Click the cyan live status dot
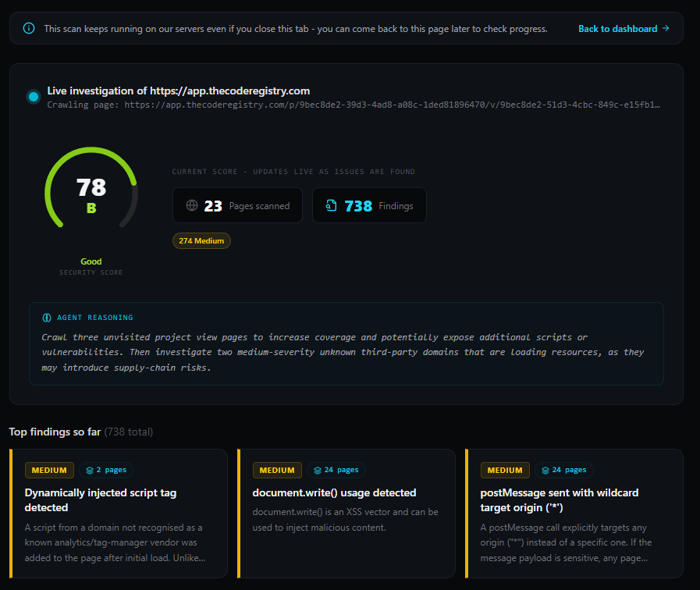700x590 pixels. pos(34,97)
